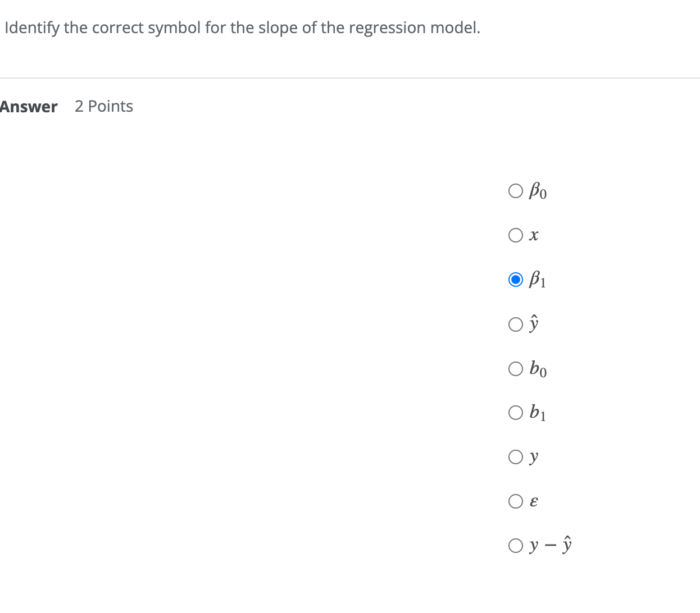700x613 pixels.
Task: Click the y − ŷ option label
Action: pos(551,545)
